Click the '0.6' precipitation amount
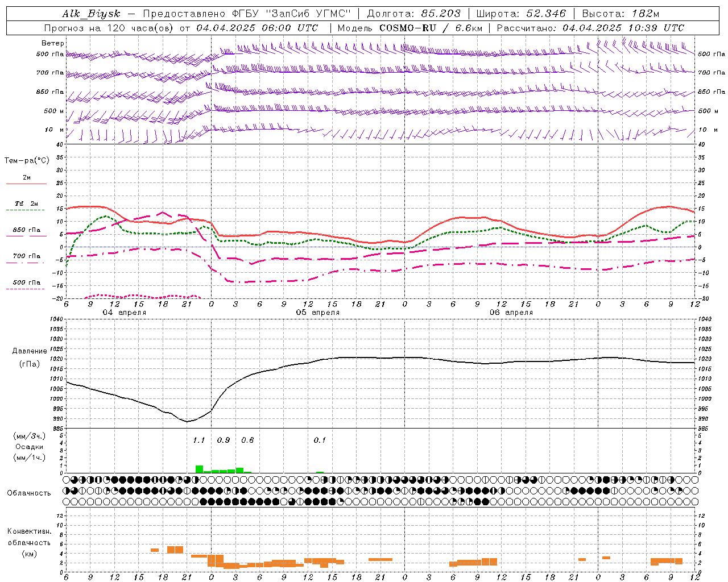 coord(247,440)
